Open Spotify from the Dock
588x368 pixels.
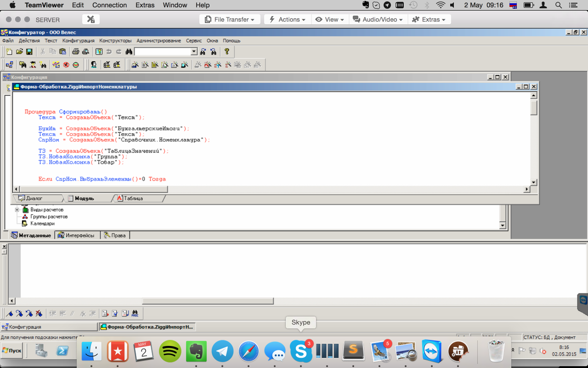(170, 351)
